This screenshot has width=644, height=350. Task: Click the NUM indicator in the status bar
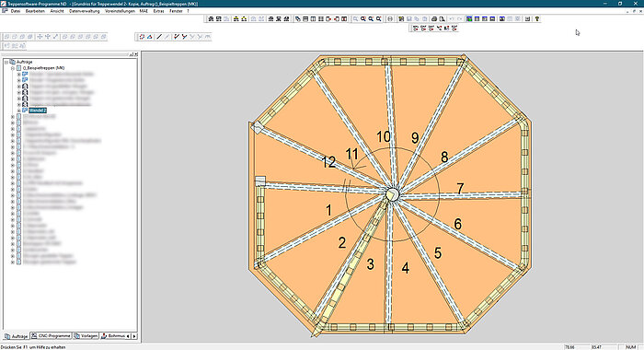630,347
